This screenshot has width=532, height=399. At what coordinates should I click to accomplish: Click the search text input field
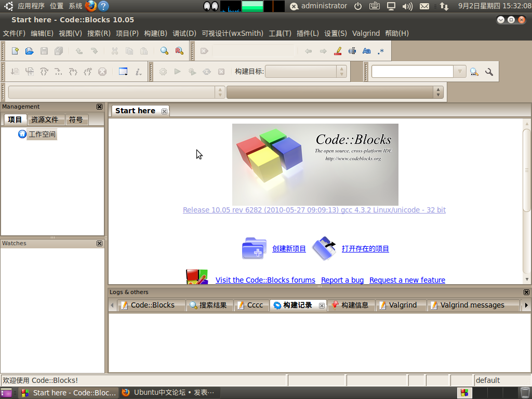[413, 72]
